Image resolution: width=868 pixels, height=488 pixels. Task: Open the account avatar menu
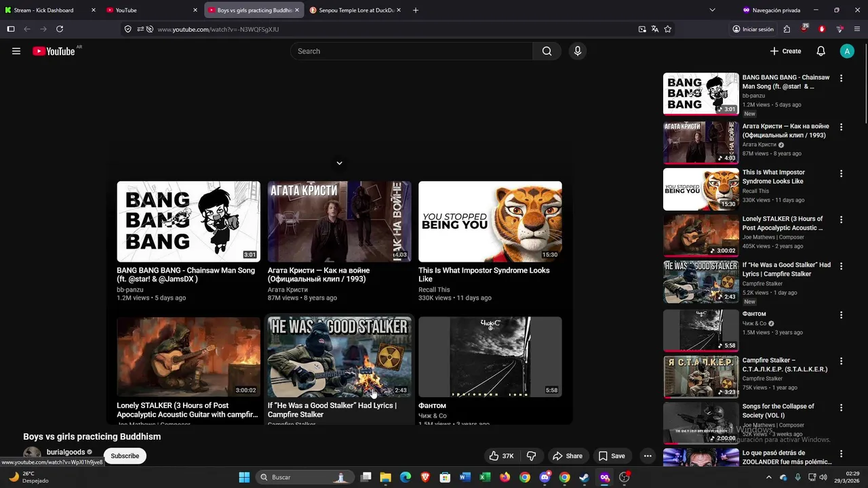point(847,51)
